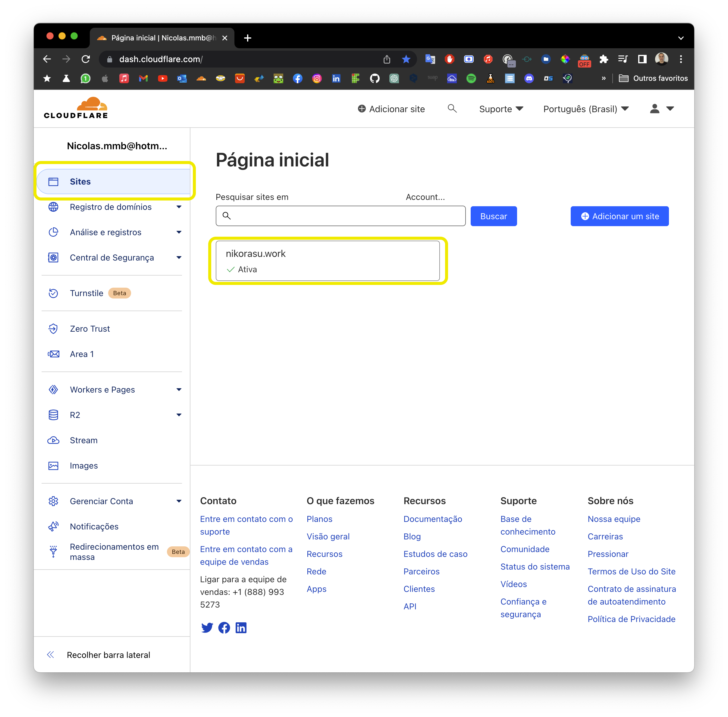Click Redirecionamentos em massa icon
The width and height of the screenshot is (728, 717).
click(x=53, y=552)
